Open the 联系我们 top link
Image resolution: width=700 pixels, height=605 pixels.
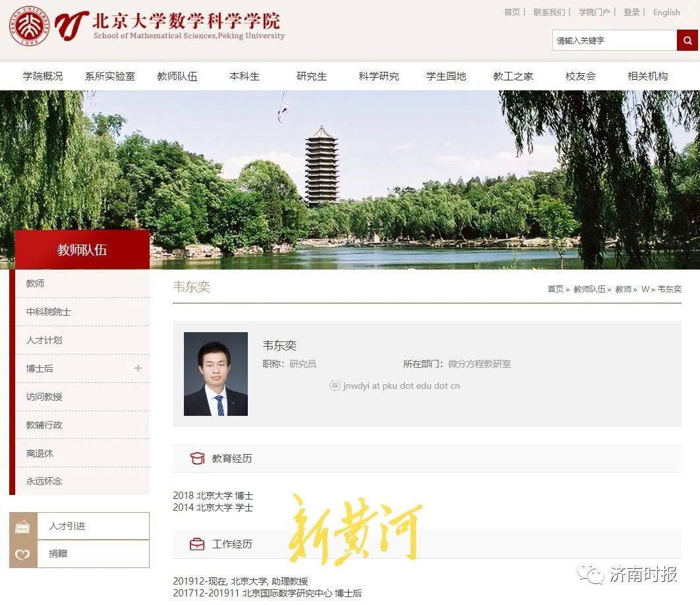(x=549, y=12)
